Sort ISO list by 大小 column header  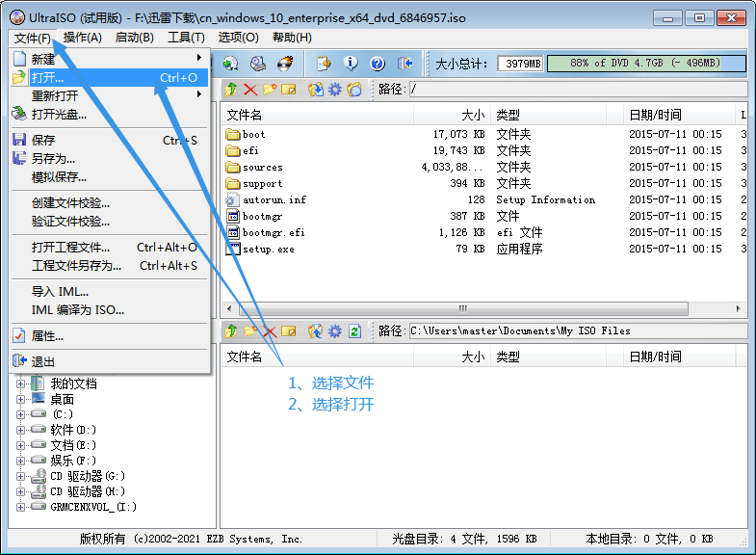click(x=452, y=115)
